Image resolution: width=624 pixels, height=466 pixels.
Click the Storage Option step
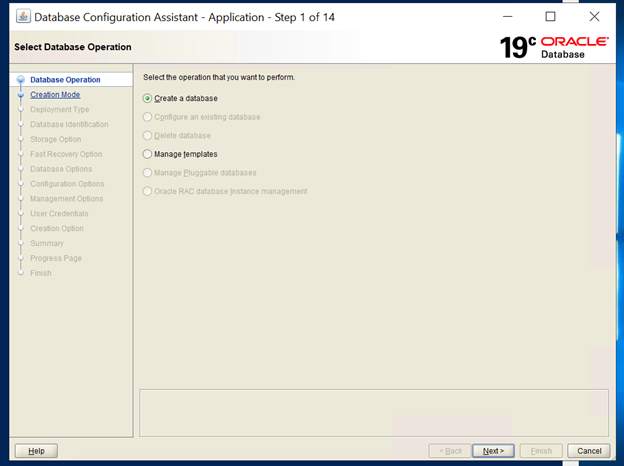pyautogui.click(x=56, y=139)
